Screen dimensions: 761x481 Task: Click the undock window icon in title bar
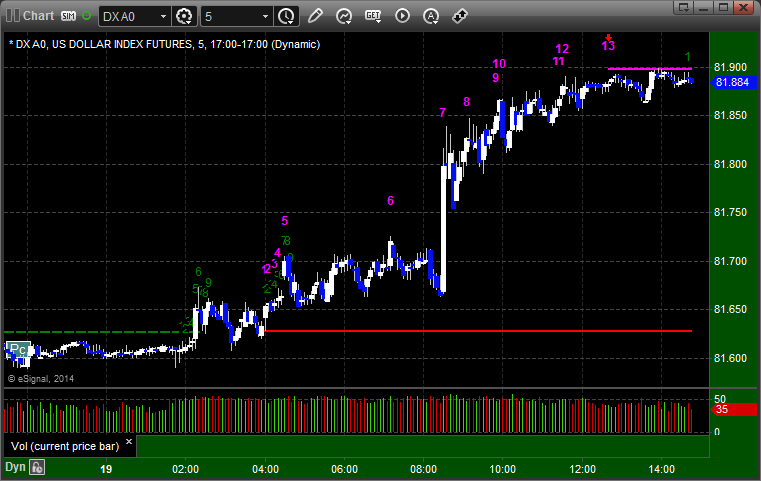click(684, 7)
